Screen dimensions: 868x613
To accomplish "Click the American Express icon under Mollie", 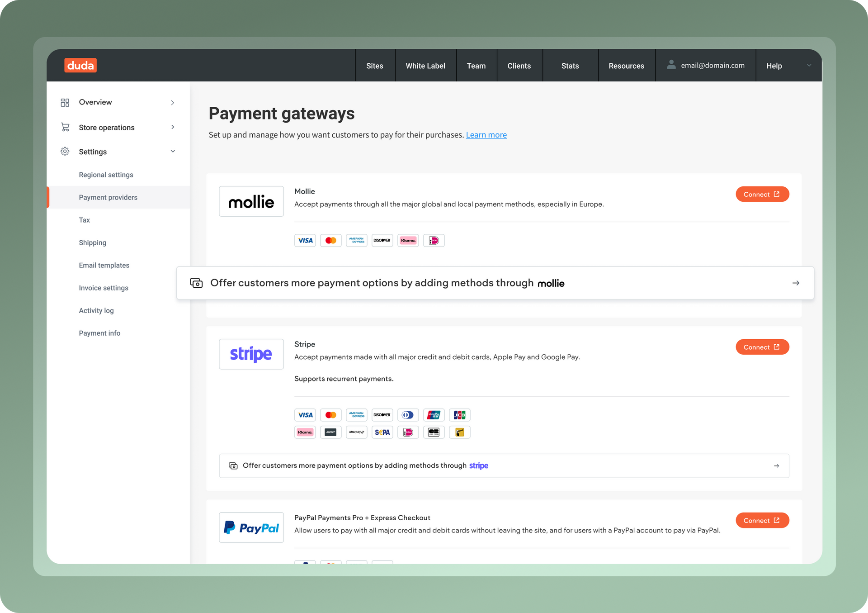I will click(357, 241).
